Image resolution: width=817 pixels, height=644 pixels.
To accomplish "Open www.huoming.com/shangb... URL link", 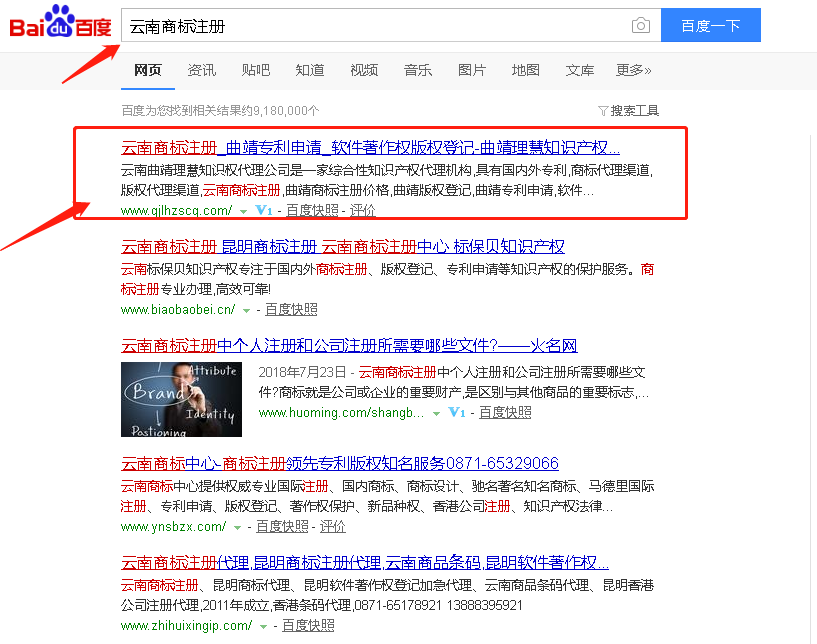I will point(341,413).
